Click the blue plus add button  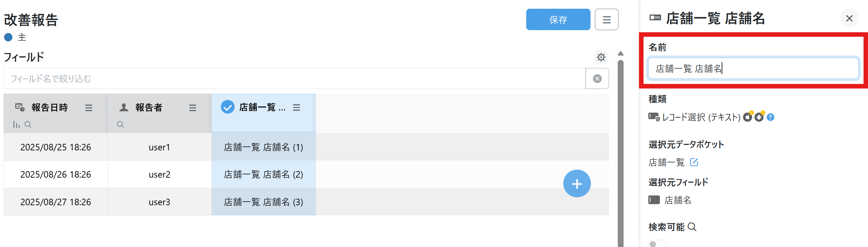pos(577,183)
